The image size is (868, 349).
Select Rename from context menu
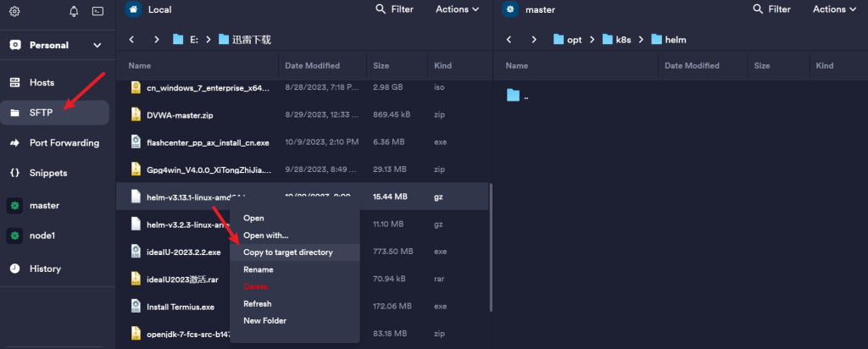(x=258, y=269)
